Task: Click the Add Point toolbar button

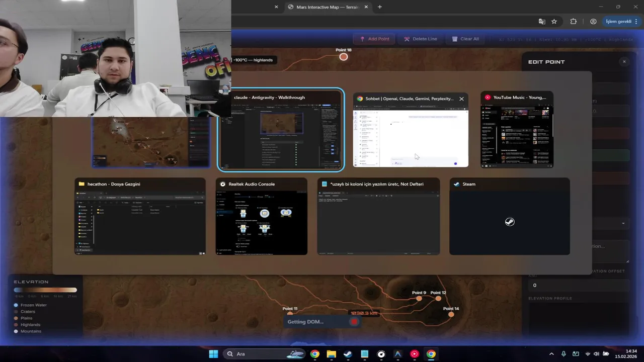Action: pos(374,39)
